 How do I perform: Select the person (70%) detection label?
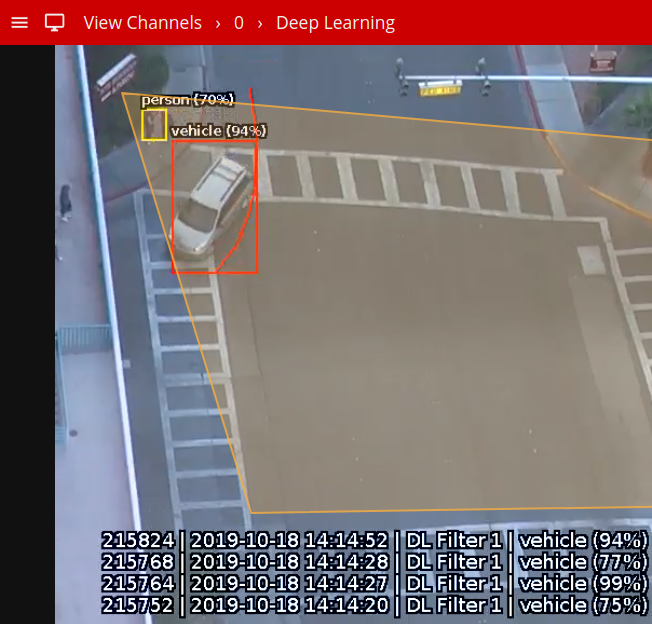[187, 99]
